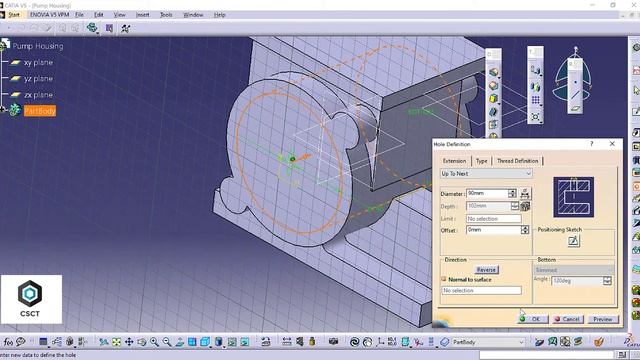Expand the PartBody node in the tree
Viewport: 640px width, 360px height.
(2, 110)
